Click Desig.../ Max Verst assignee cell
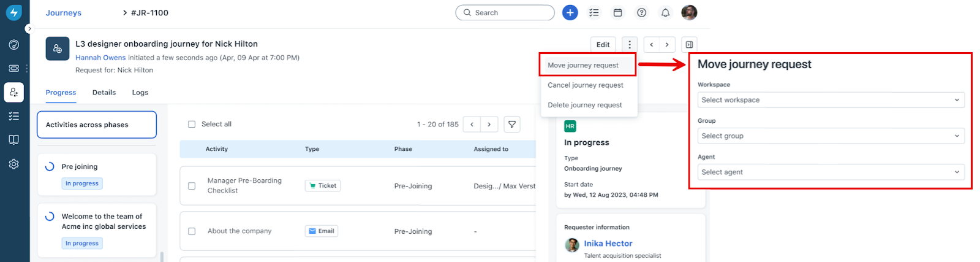The height and width of the screenshot is (262, 980). 505,186
